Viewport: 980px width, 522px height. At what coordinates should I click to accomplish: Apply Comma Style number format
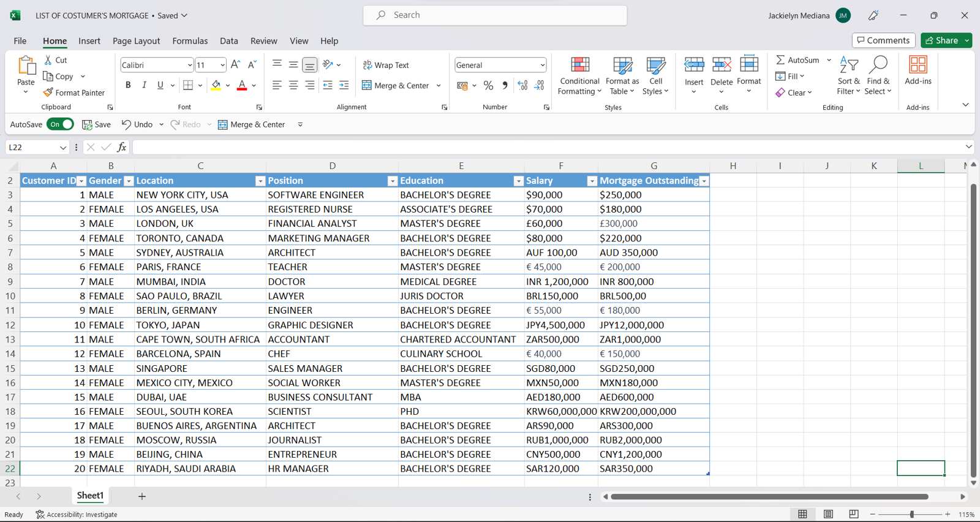coord(505,86)
